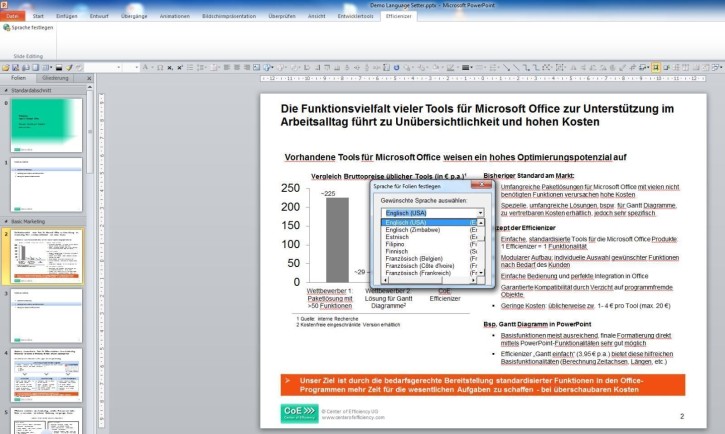Select slide 4 thumbnail
This screenshot has height=434, width=725.
[x=46, y=375]
